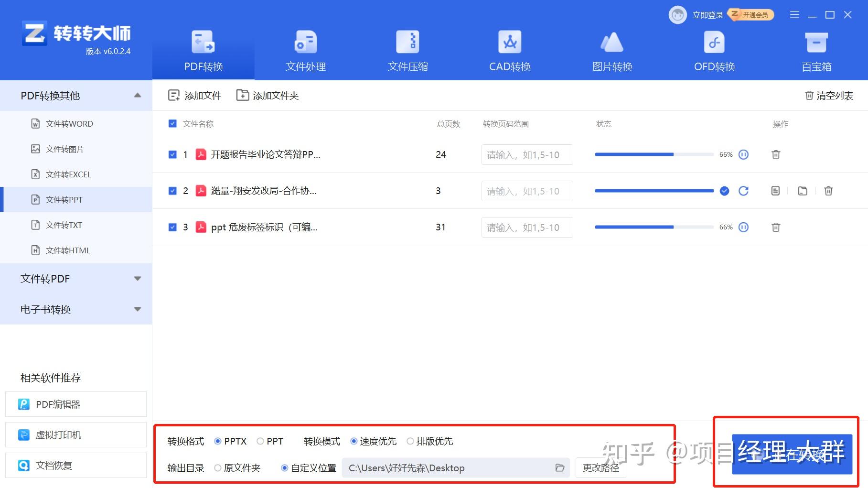Open the 文档恢复 recommendation
This screenshot has height=488, width=868.
[x=76, y=466]
